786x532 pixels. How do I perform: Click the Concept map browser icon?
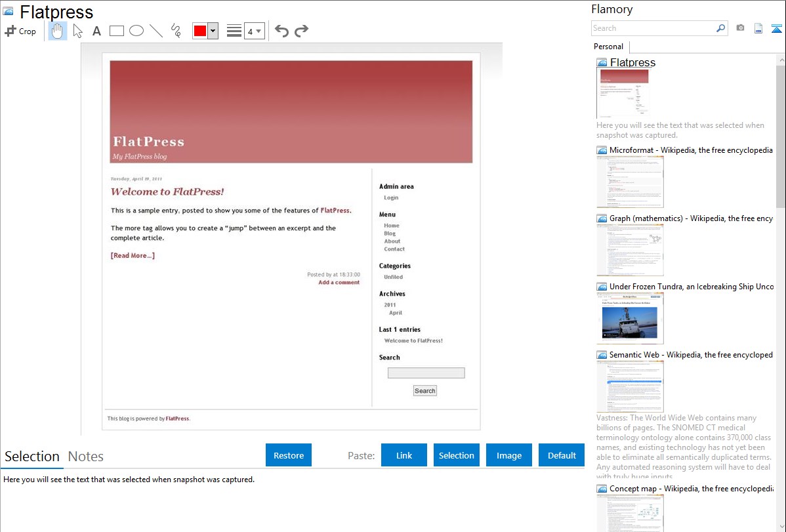coord(602,489)
